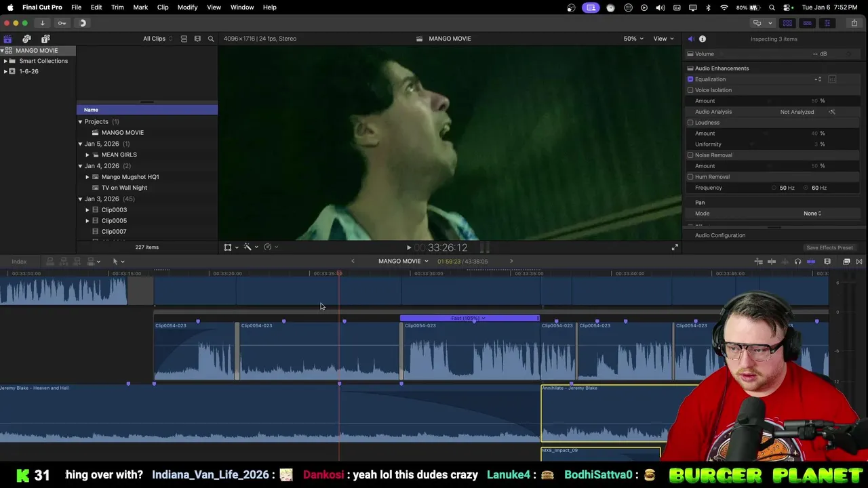868x488 pixels.
Task: Go forward in timeline history arrow
Action: coord(511,262)
